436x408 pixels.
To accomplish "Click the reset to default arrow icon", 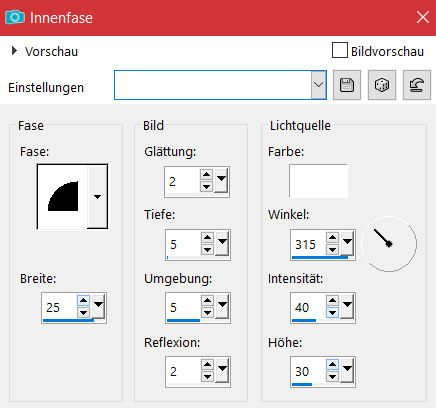I will pyautogui.click(x=417, y=85).
